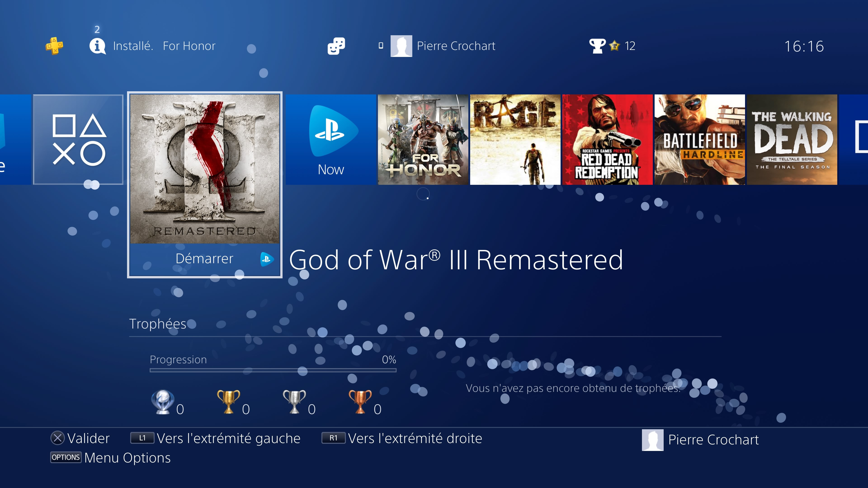Select the RAGE game tile

pos(515,139)
